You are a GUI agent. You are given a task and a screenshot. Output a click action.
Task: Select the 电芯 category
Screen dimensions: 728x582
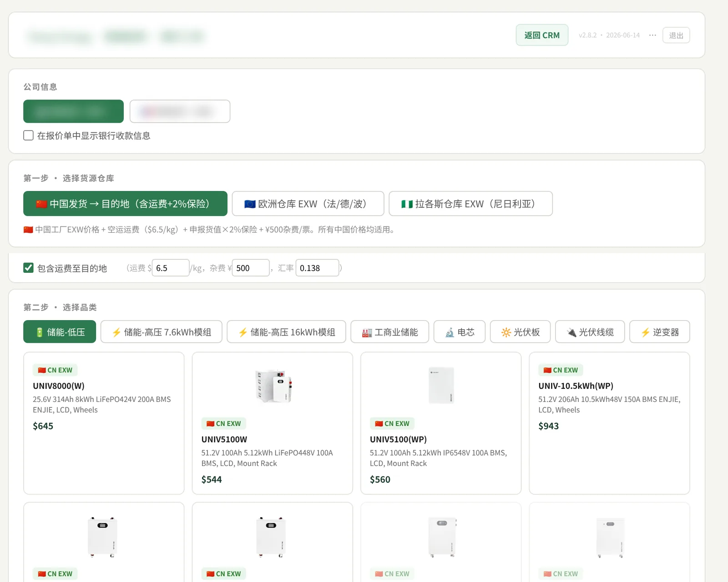click(x=460, y=332)
